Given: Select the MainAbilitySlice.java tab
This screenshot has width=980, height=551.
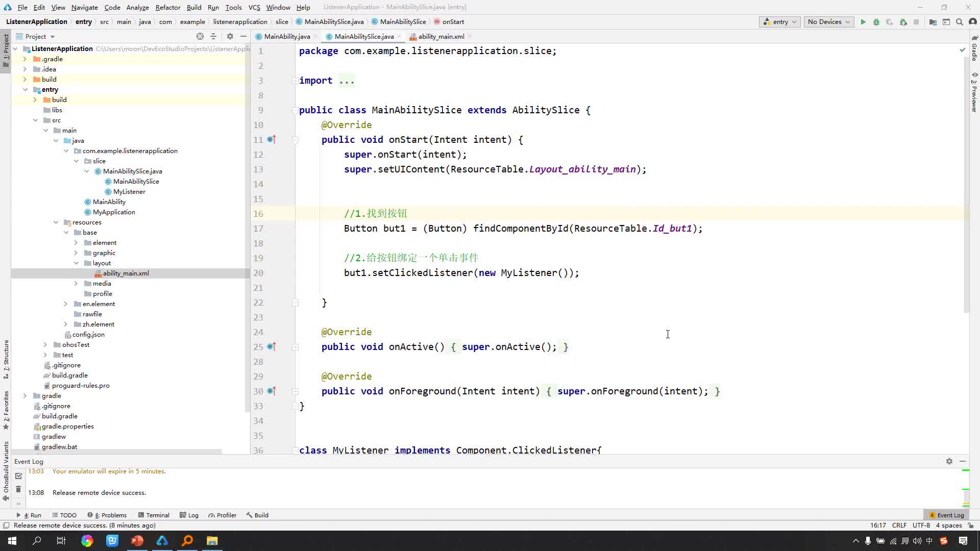Looking at the screenshot, I should click(x=363, y=36).
